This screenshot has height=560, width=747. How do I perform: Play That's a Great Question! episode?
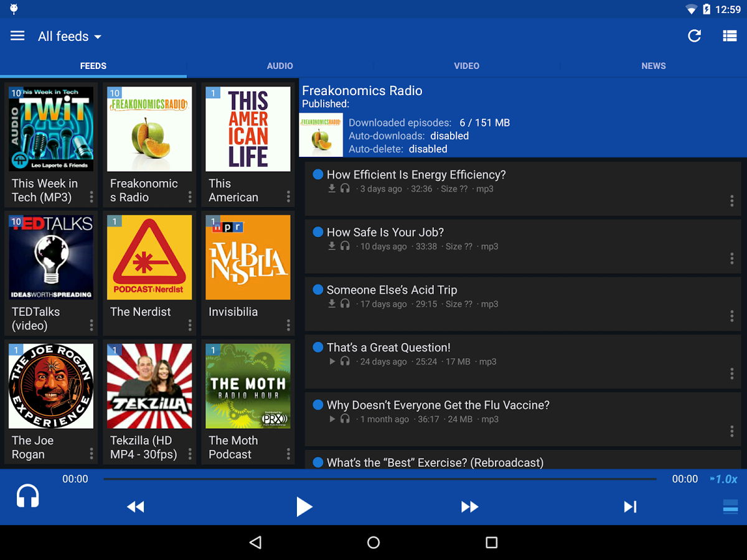click(332, 361)
